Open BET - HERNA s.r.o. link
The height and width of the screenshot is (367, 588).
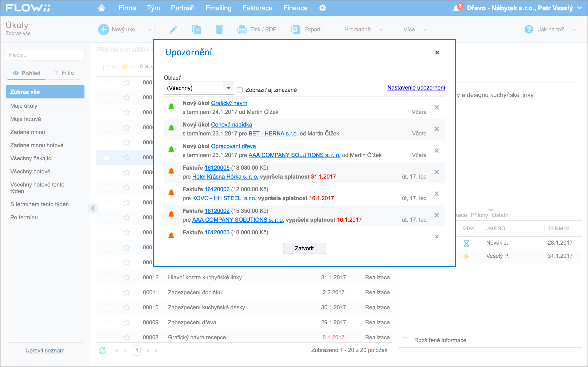273,134
